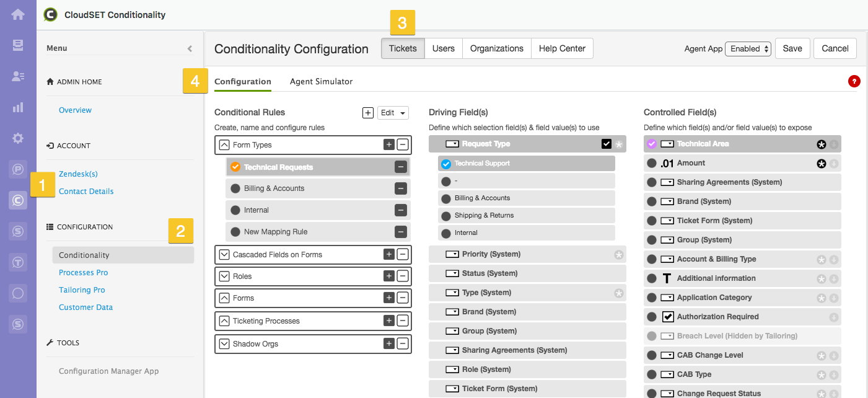Click the plus icon beside Edit dropdown
This screenshot has height=398, width=868.
[367, 113]
